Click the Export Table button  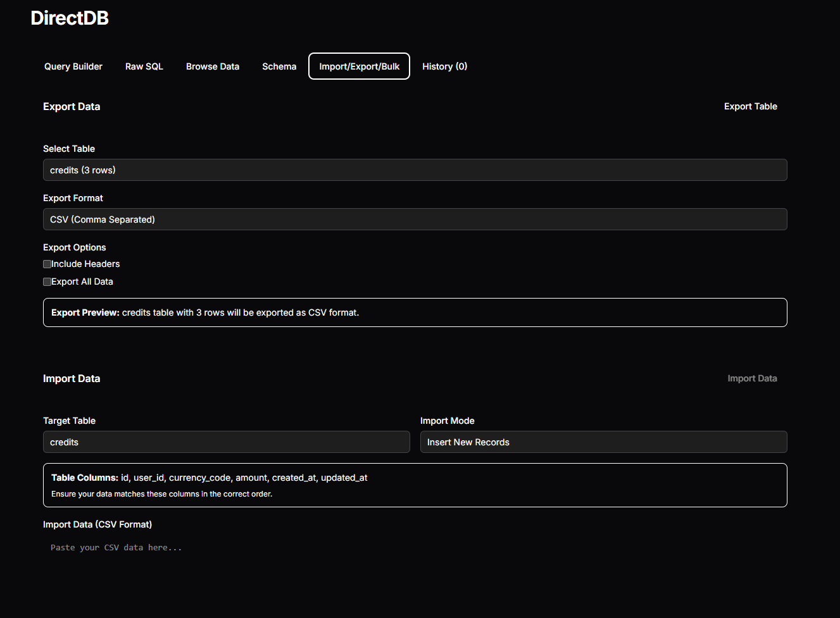click(750, 106)
